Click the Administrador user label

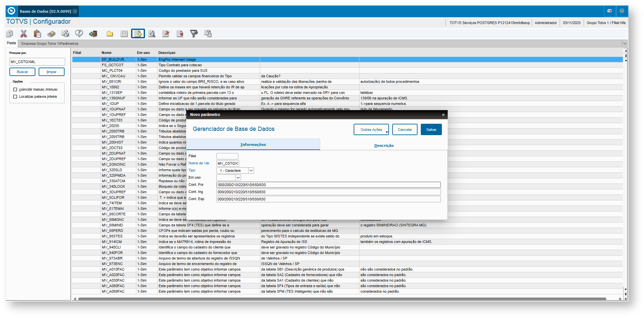tap(546, 23)
